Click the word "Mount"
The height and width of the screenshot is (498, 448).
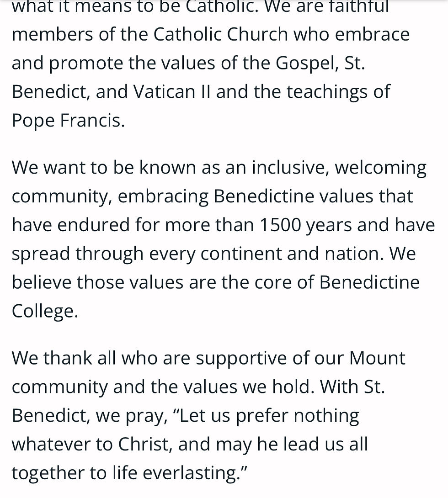[377, 358]
